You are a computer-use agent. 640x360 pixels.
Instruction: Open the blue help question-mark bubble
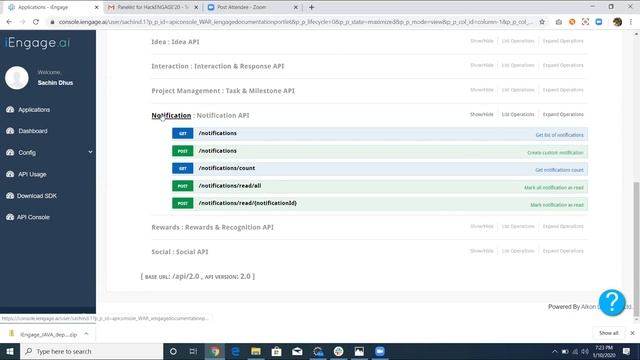[612, 302]
